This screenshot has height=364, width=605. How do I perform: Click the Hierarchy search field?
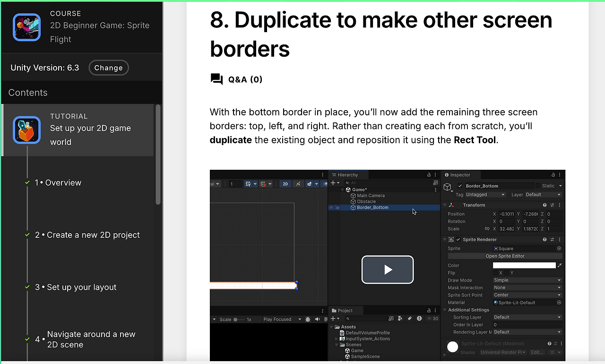click(388, 183)
